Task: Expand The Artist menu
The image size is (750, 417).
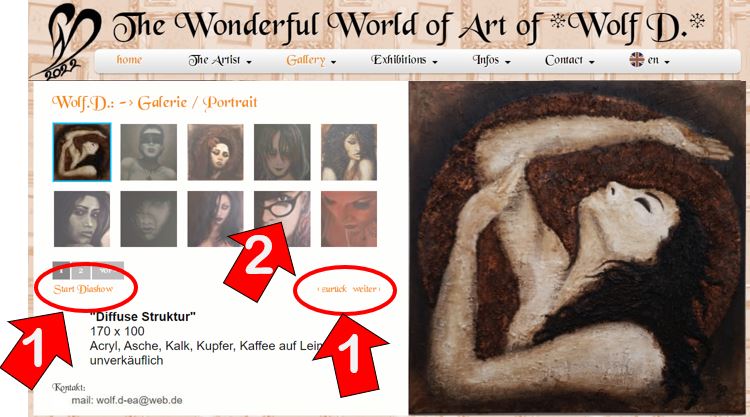Action: [x=220, y=60]
